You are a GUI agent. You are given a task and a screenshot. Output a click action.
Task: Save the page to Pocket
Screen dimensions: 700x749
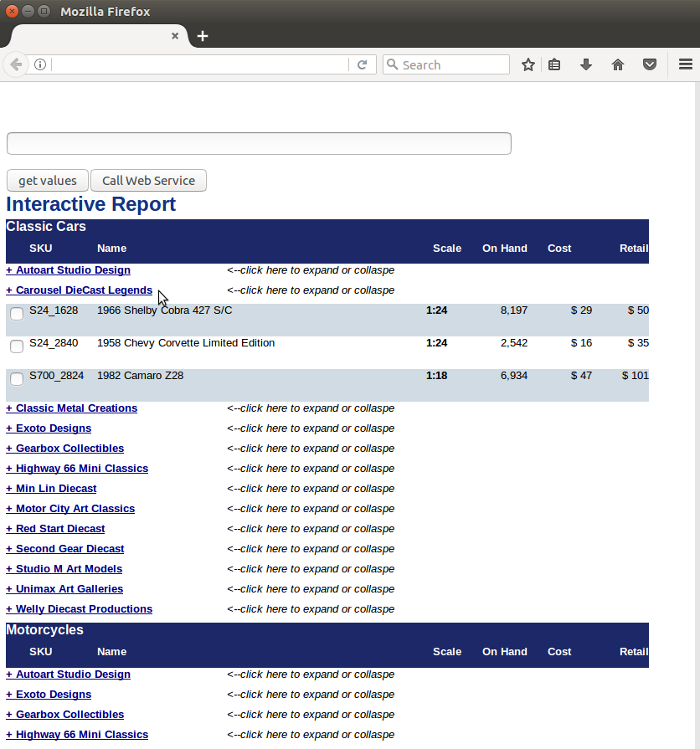coord(650,64)
